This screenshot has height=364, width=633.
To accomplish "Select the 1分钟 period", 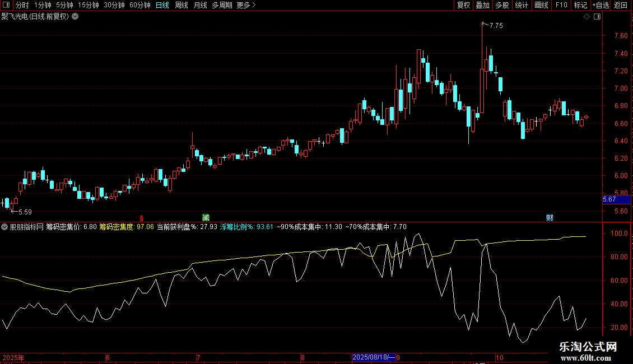I will coord(43,5).
